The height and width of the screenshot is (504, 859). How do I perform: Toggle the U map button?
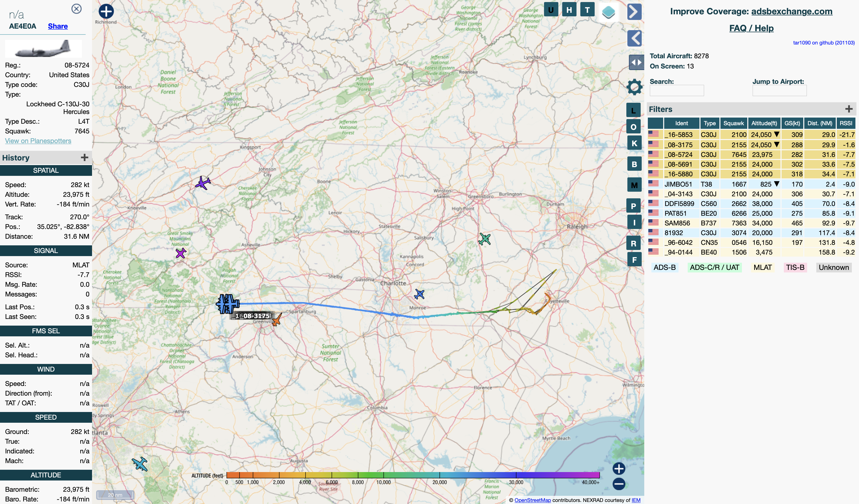[x=551, y=9]
